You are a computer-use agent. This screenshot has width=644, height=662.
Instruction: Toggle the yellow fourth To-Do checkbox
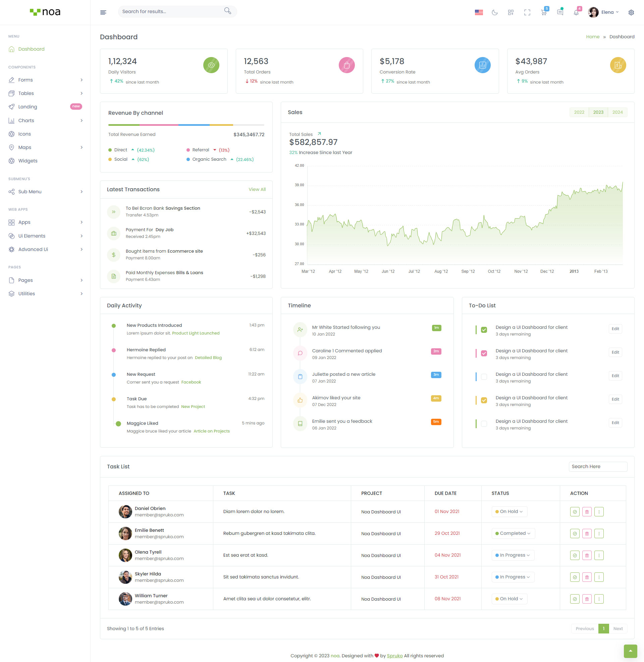point(484,400)
